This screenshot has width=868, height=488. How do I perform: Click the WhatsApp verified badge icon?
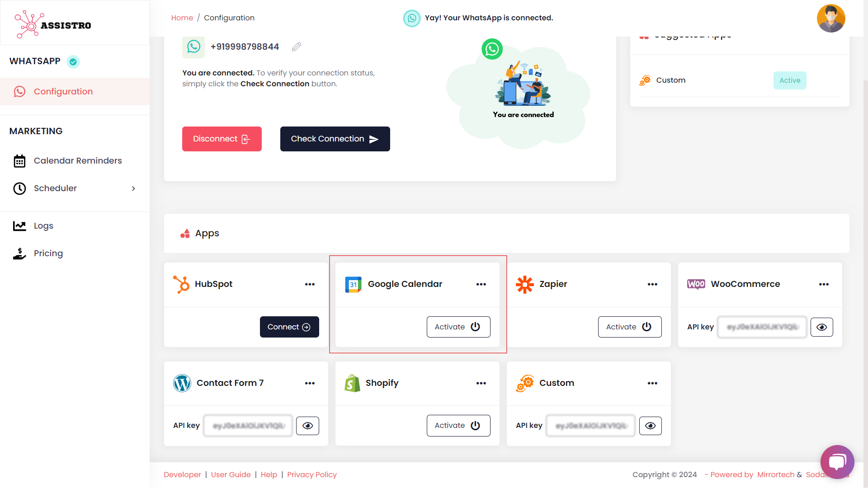coord(73,61)
